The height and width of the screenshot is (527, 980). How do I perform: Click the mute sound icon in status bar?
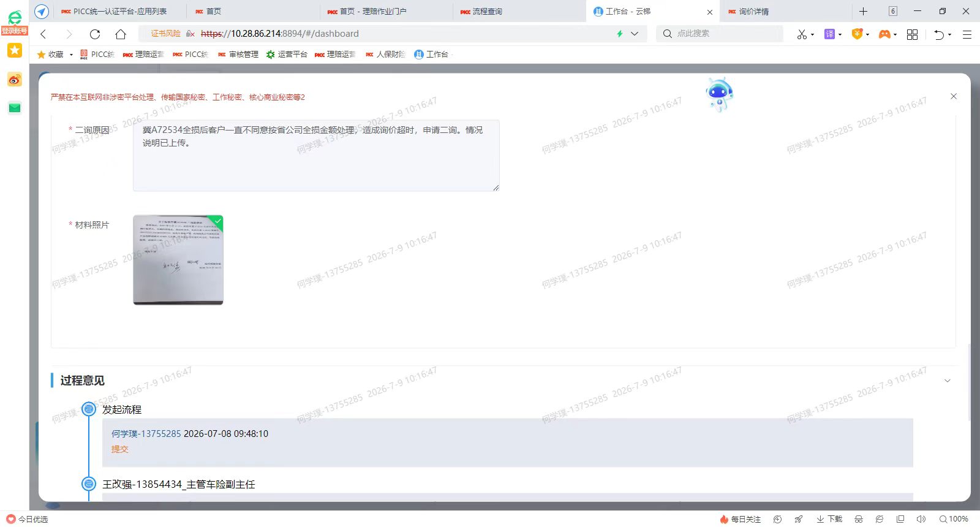pyautogui.click(x=921, y=519)
